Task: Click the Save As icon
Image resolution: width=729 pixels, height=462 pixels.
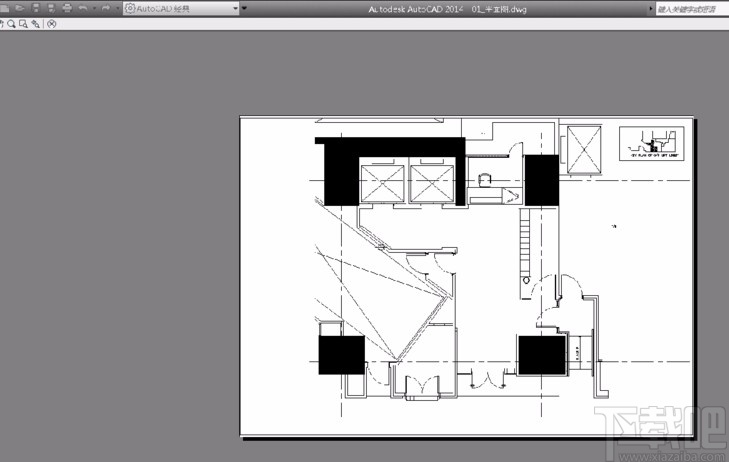Action: point(51,8)
